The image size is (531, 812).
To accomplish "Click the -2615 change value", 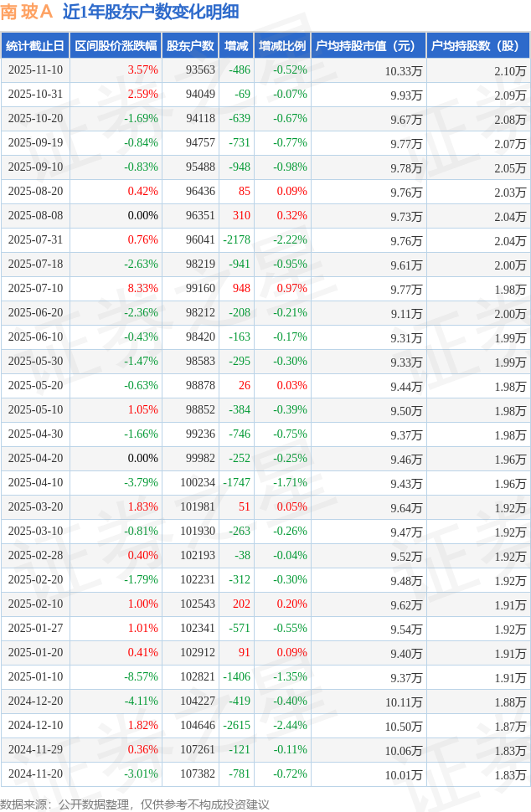I will (x=237, y=726).
